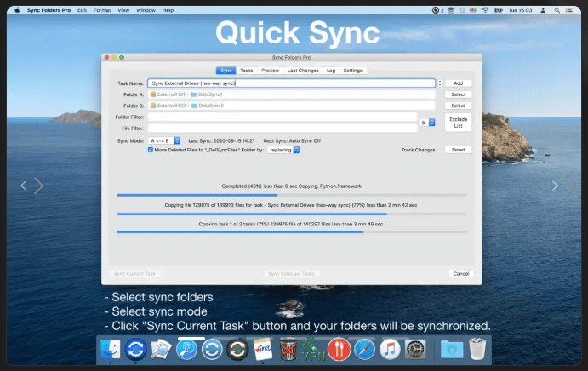Click the File Filter input field
Viewport: 588px width, 371px height.
[x=283, y=128]
